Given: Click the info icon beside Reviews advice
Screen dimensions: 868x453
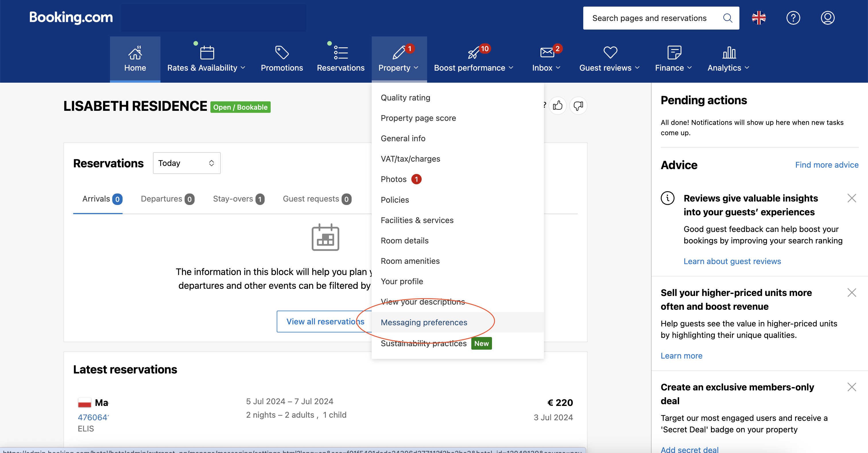Looking at the screenshot, I should coord(668,198).
